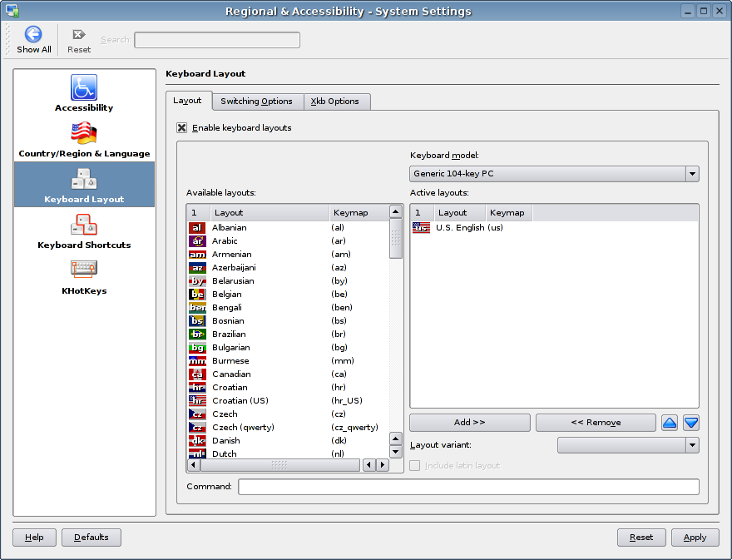
Task: Click the scroll down arrow of Available layouts
Action: (396, 452)
